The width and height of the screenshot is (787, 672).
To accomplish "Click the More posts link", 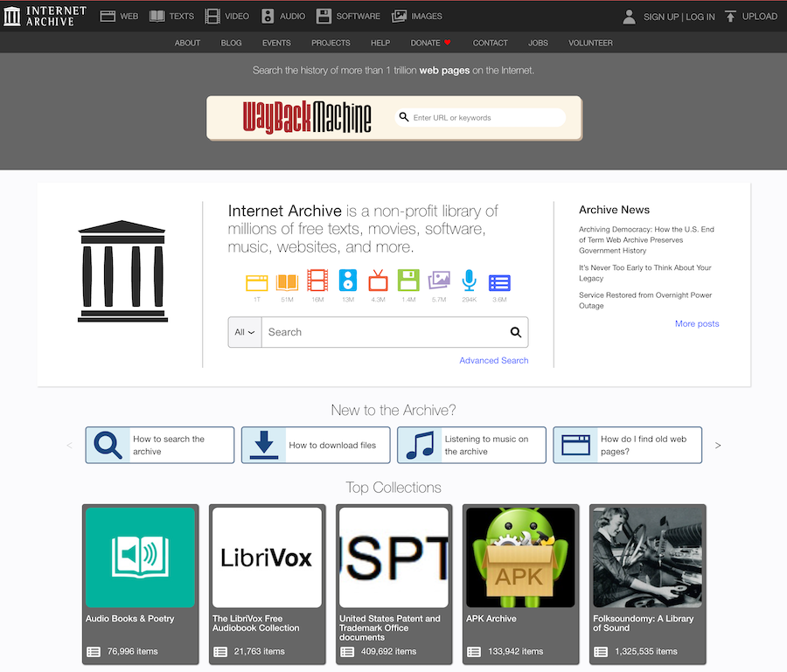I will pos(697,323).
